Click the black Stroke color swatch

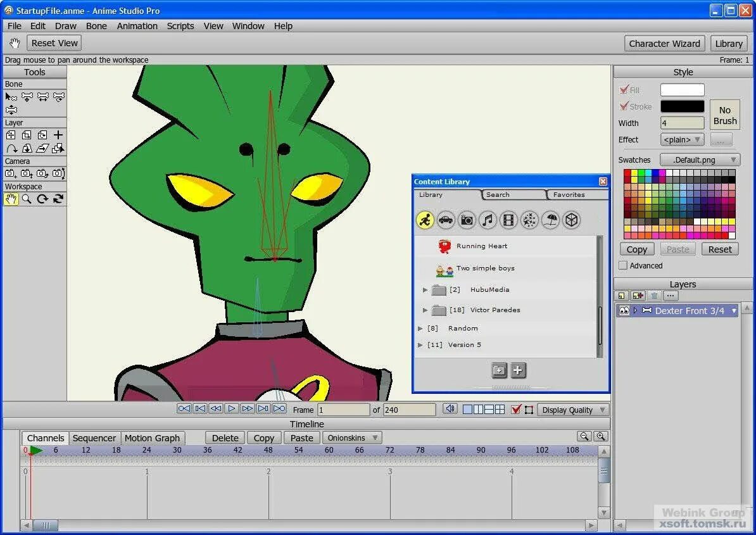(682, 106)
